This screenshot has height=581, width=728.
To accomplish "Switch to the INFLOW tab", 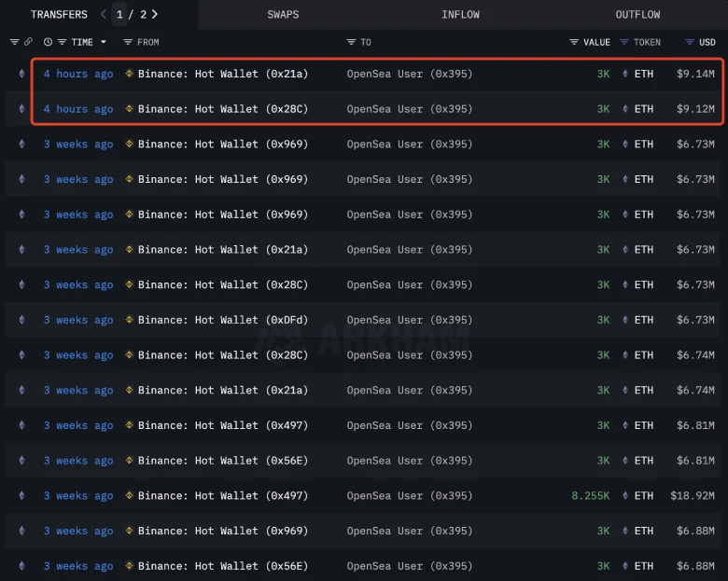I will click(x=460, y=14).
